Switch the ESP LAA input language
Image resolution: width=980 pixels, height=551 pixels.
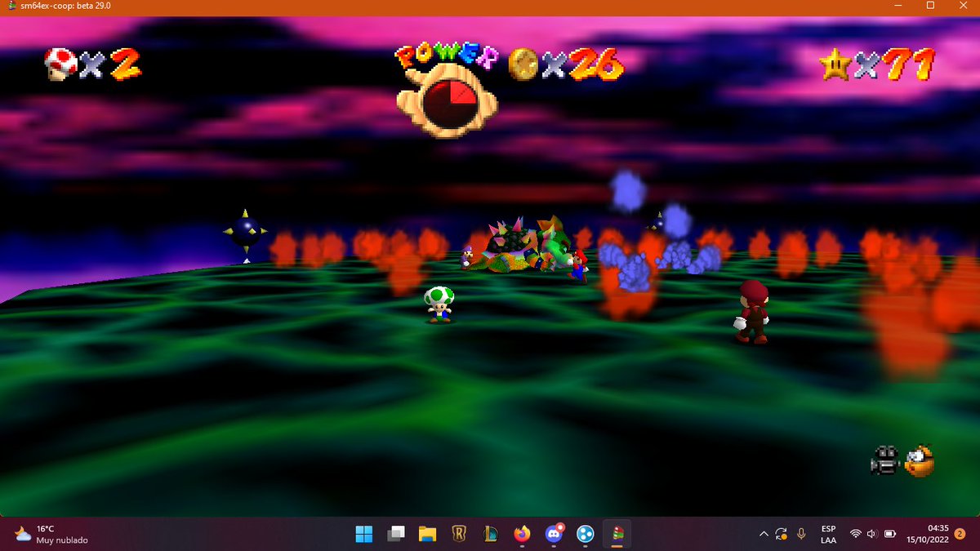(x=828, y=534)
